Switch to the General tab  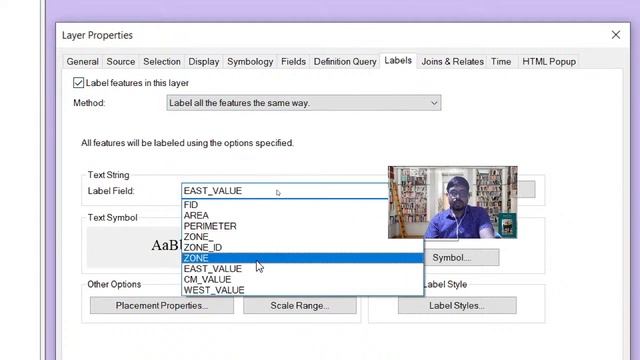click(x=82, y=62)
